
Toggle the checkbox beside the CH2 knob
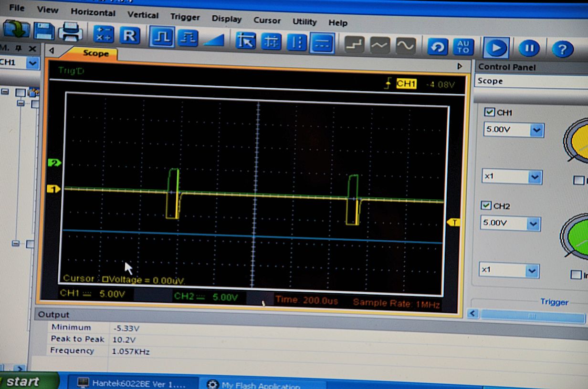[x=576, y=275]
